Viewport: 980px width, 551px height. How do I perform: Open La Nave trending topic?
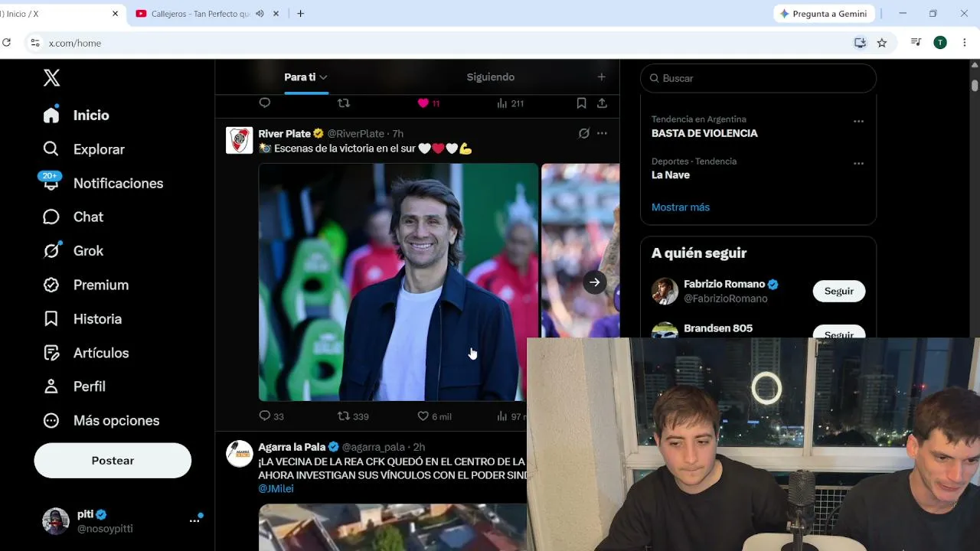pos(671,175)
